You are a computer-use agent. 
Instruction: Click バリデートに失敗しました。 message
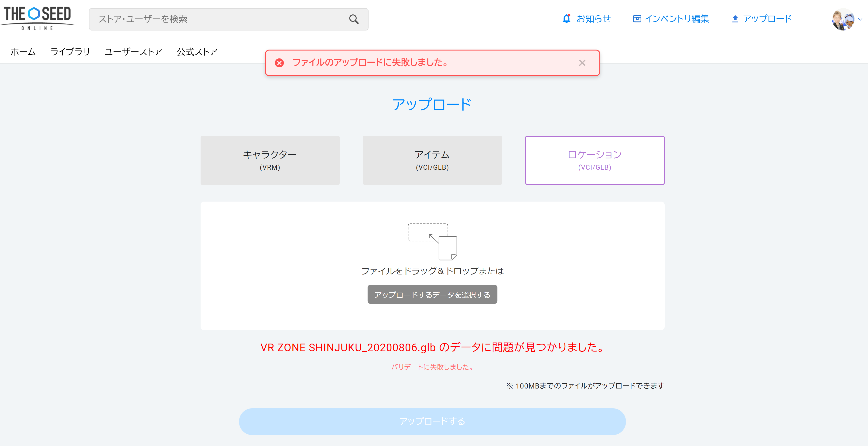432,367
